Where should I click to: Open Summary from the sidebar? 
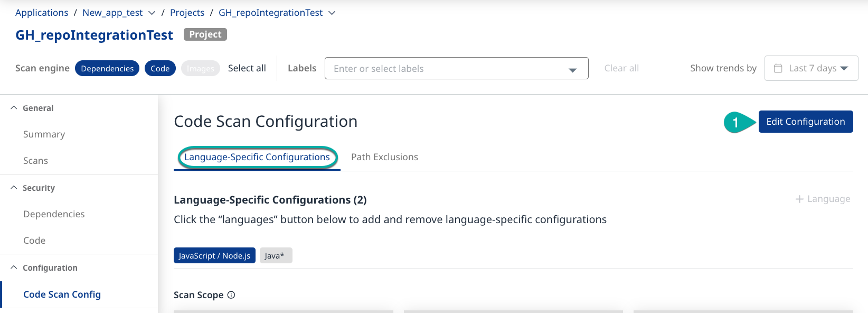click(x=44, y=134)
